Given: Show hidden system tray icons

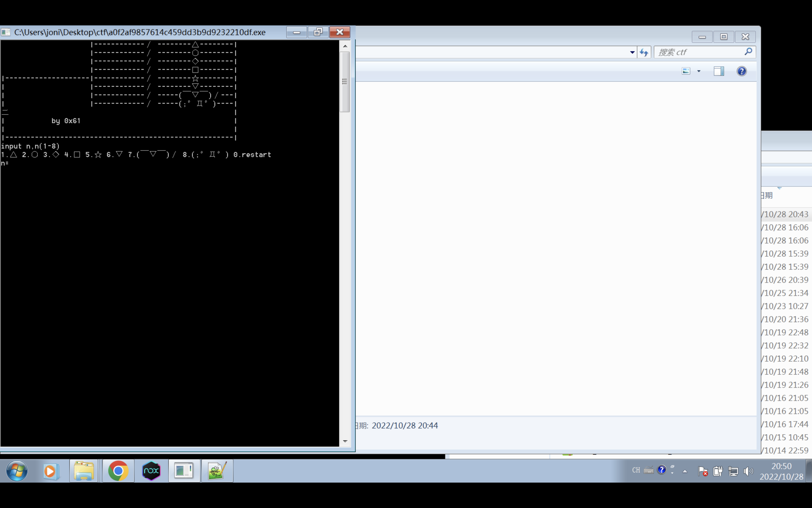Looking at the screenshot, I should (x=685, y=471).
